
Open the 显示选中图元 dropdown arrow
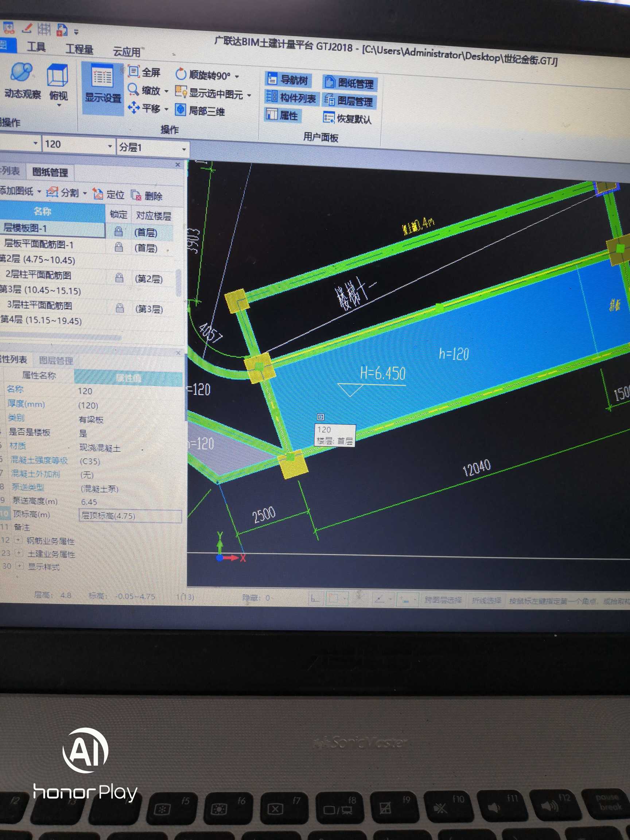pyautogui.click(x=249, y=95)
